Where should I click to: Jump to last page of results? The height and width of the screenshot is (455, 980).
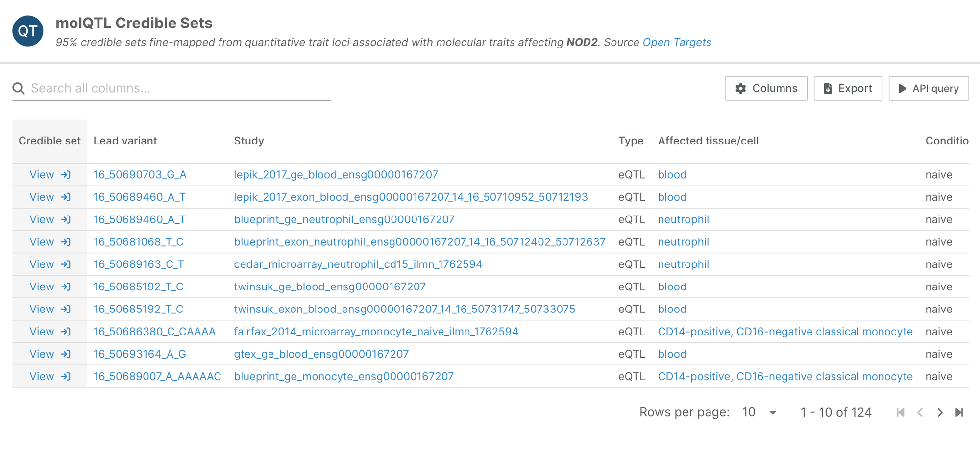tap(959, 413)
